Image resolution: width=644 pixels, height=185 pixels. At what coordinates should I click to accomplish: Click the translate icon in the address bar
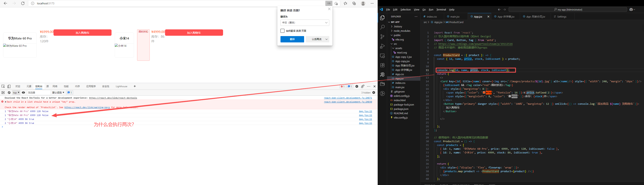click(329, 3)
